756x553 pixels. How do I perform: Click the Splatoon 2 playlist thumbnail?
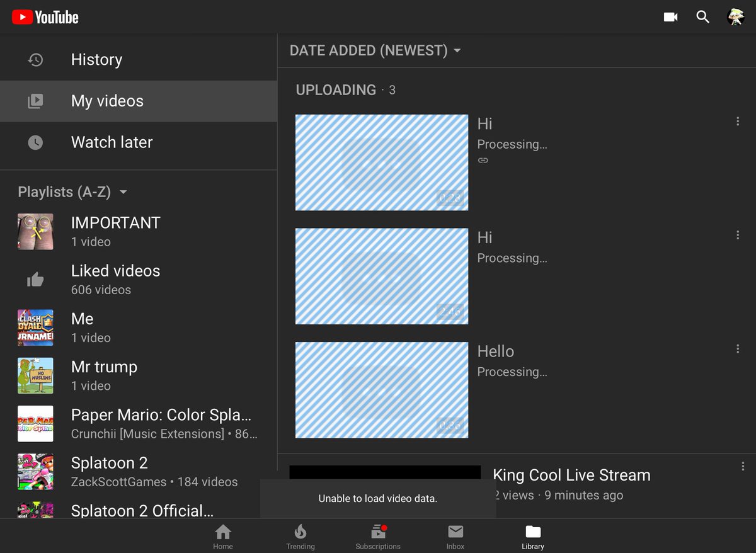click(35, 472)
